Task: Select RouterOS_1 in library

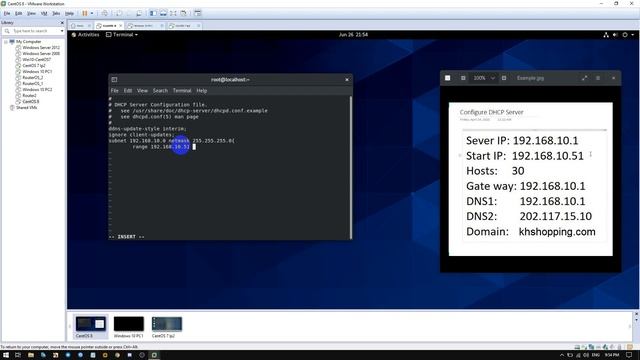Action: pos(32,83)
